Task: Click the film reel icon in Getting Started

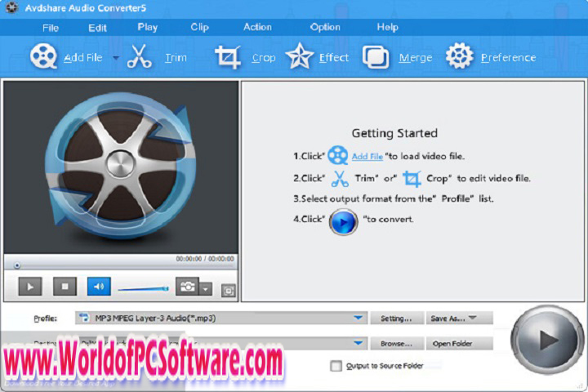Action: [337, 155]
